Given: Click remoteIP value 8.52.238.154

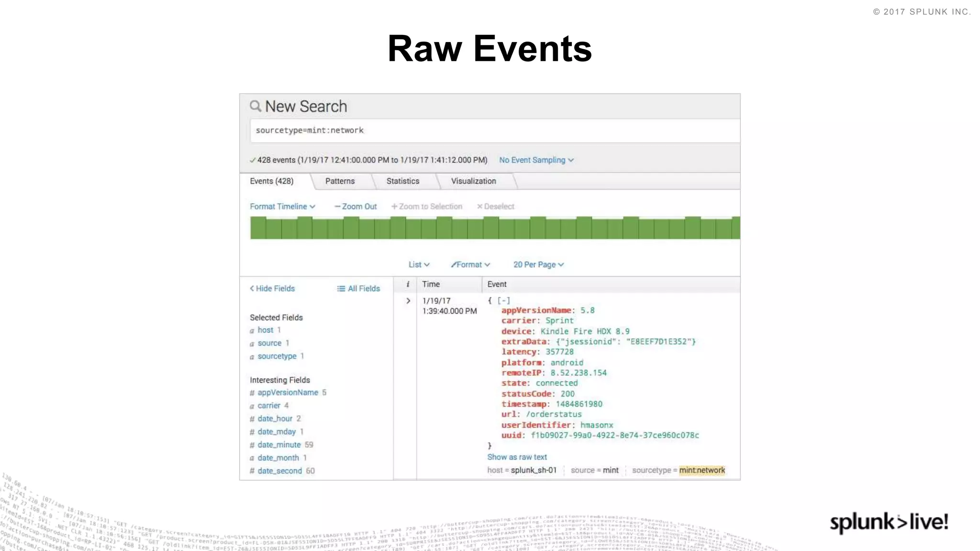Looking at the screenshot, I should coord(579,373).
